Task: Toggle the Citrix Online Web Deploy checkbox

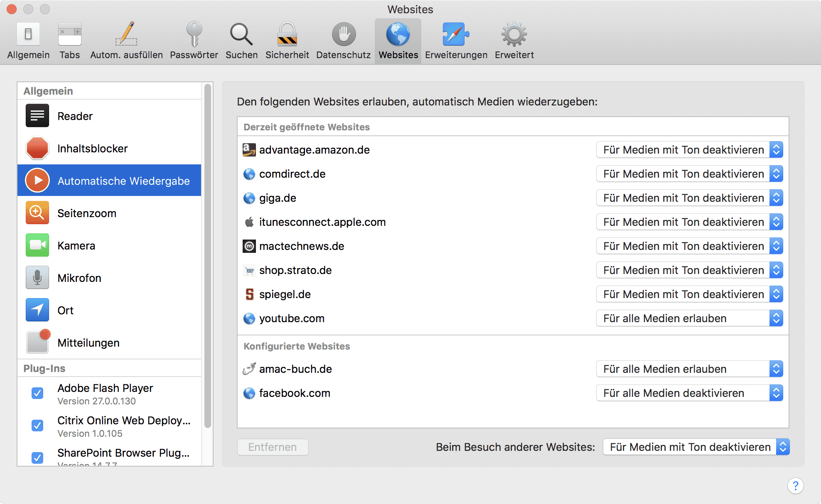Action: coord(37,426)
